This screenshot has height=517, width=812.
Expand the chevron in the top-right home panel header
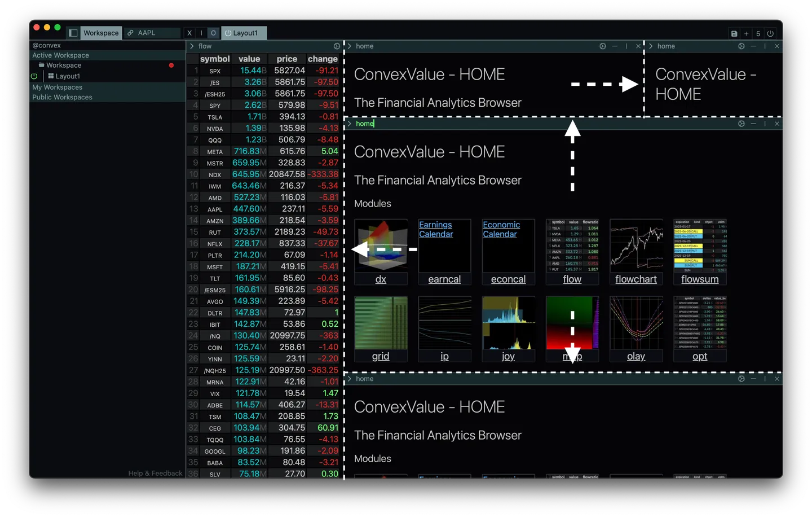(x=651, y=46)
